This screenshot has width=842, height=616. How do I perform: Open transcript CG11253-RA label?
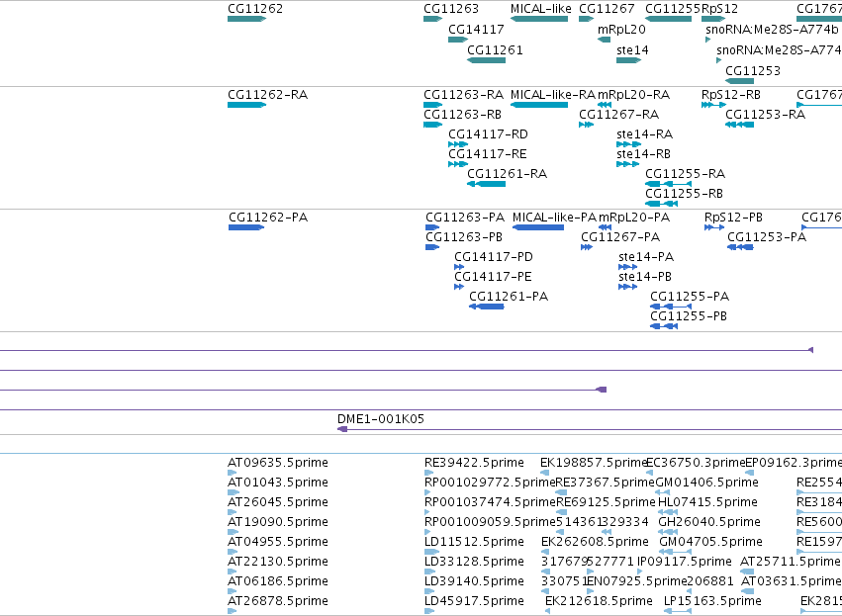point(765,115)
